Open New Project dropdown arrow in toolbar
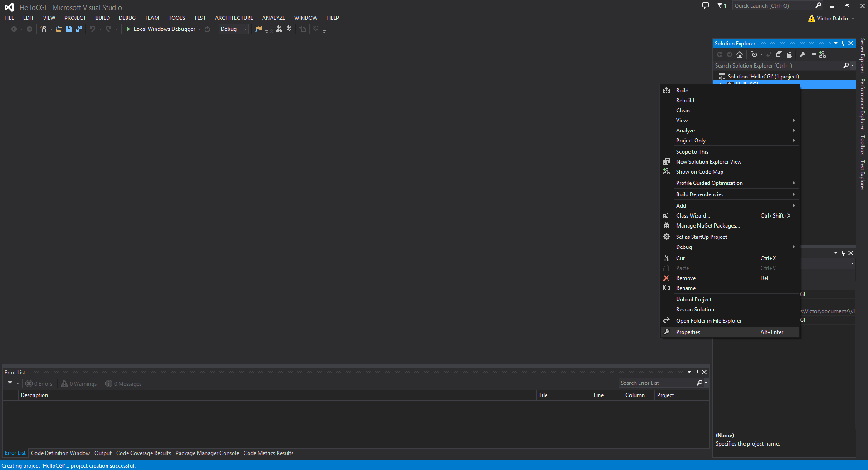Image resolution: width=868 pixels, height=470 pixels. [51, 29]
